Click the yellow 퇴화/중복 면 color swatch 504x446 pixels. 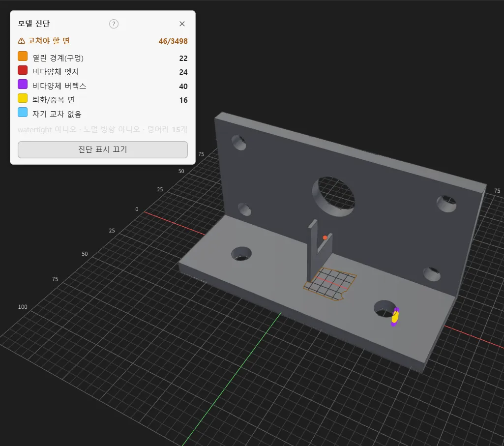pyautogui.click(x=23, y=98)
